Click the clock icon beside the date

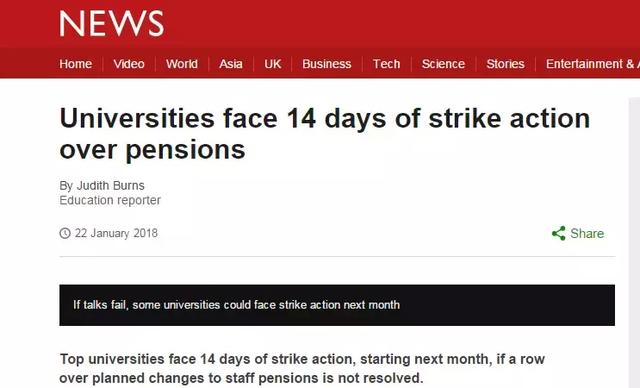tap(65, 233)
